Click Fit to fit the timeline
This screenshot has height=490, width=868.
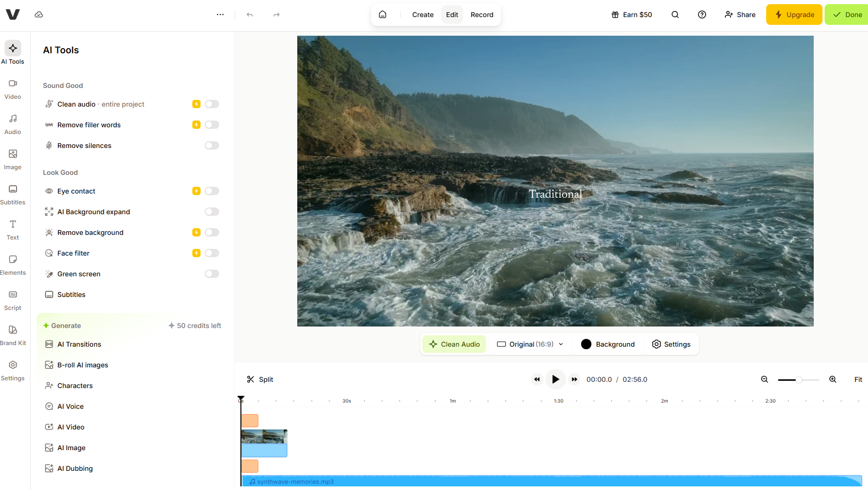858,379
